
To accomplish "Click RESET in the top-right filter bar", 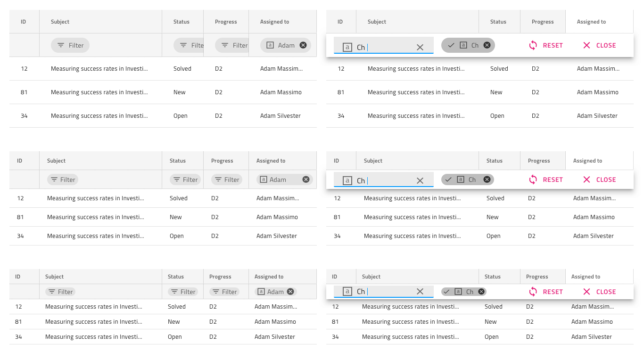I will (x=545, y=45).
